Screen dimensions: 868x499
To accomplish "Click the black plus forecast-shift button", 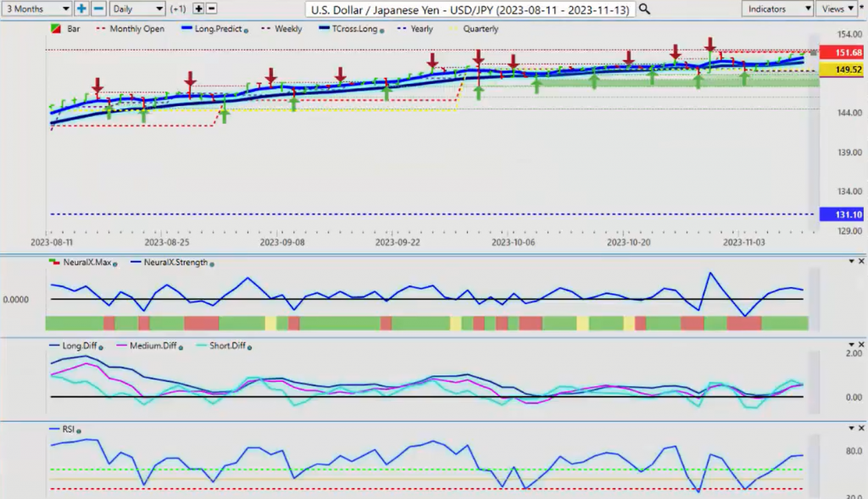I will click(198, 8).
